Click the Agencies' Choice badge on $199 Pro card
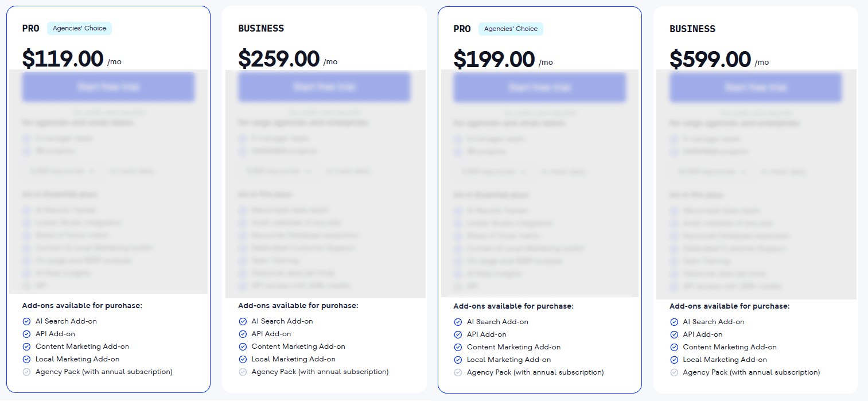868x401 pixels. 511,28
